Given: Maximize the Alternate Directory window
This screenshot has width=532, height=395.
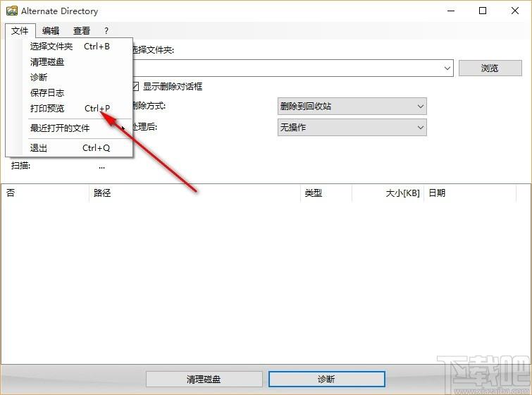Looking at the screenshot, I should point(483,11).
